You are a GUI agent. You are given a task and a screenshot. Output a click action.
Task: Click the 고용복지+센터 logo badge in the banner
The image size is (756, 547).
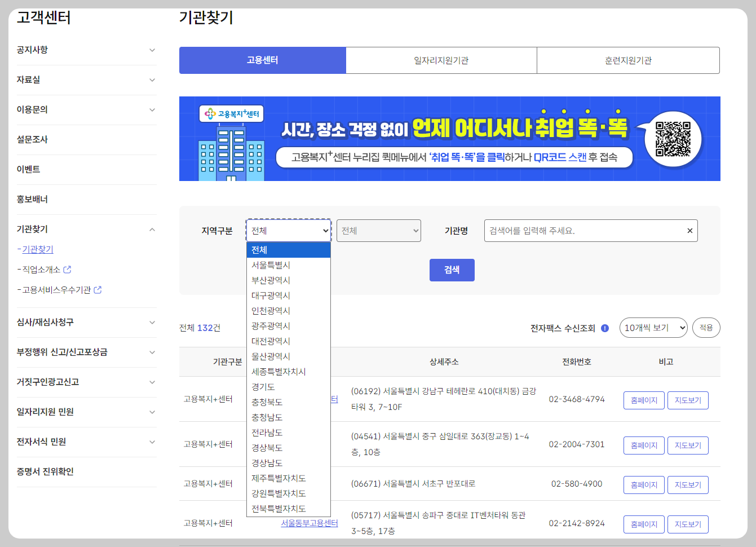pyautogui.click(x=232, y=113)
